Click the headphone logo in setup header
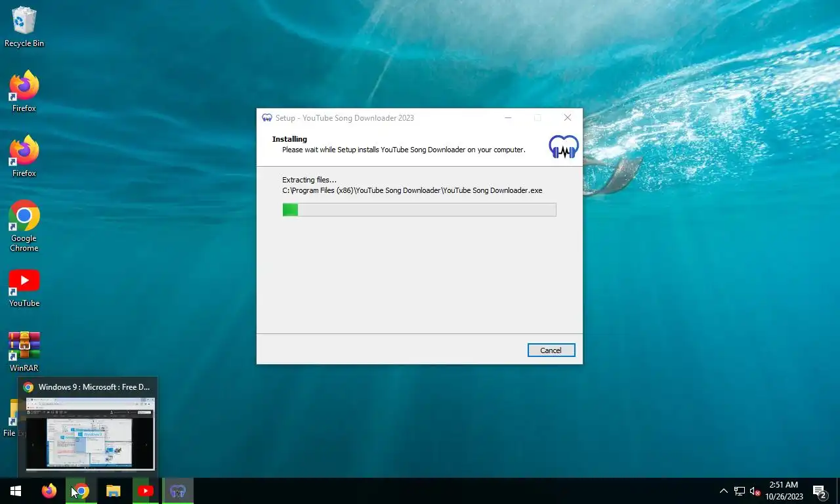840x504 pixels. pyautogui.click(x=564, y=147)
